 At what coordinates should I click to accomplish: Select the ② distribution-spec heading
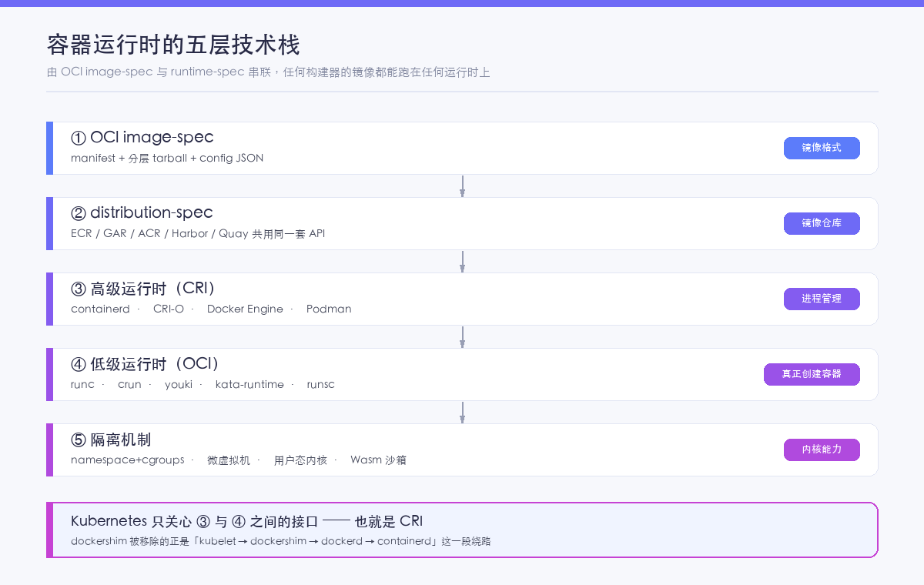(x=142, y=212)
